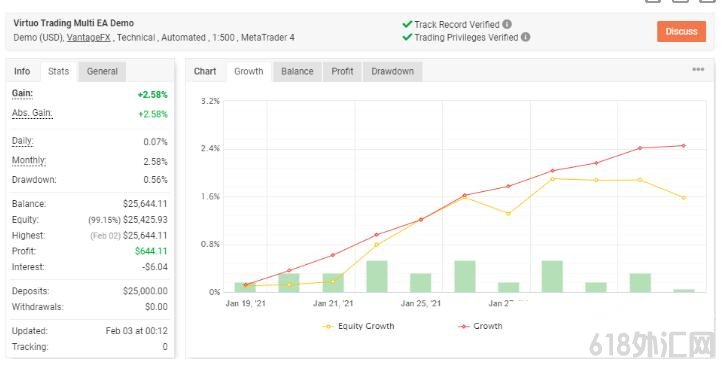Click the +2.58% Gain value
Screen dimensions: 722x369
pos(152,95)
